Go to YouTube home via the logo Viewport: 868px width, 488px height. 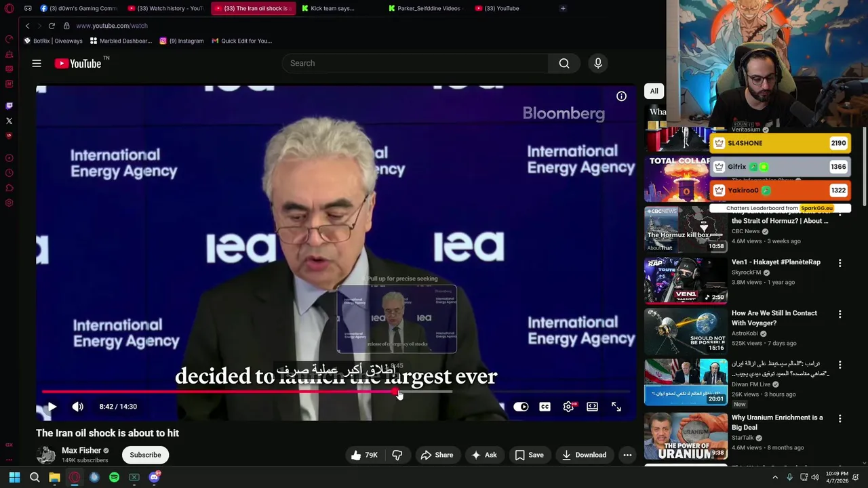[78, 63]
